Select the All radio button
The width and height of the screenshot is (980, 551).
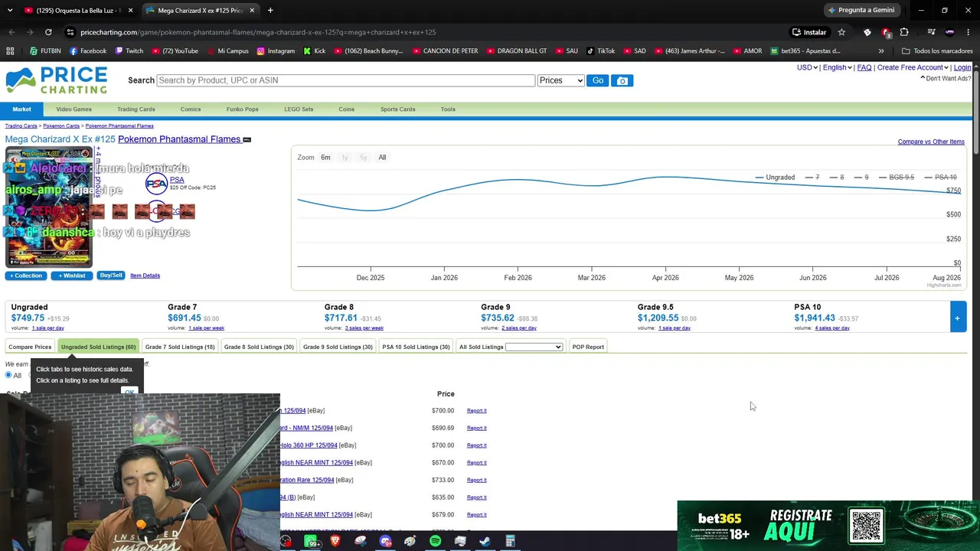point(8,375)
